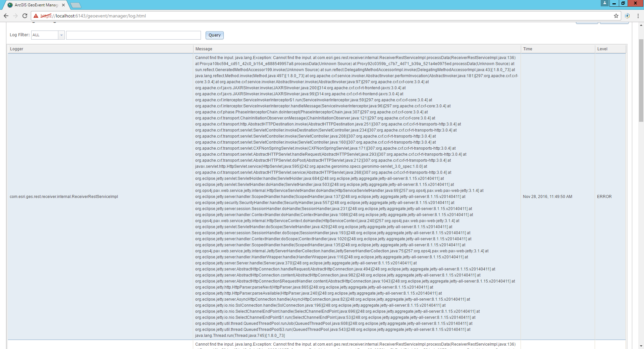Screen dimensions: 644x349
Task: Minimize the Chrome window
Action: 614,3
